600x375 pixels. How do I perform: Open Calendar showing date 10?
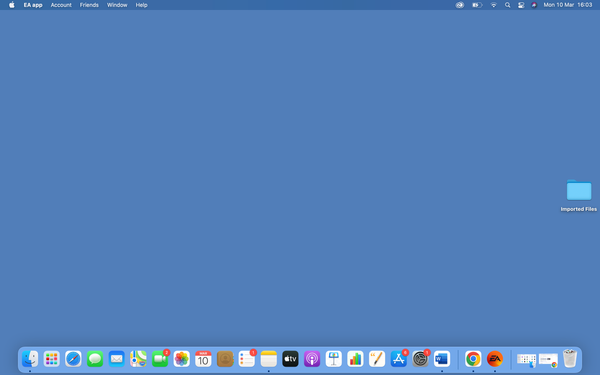click(203, 359)
